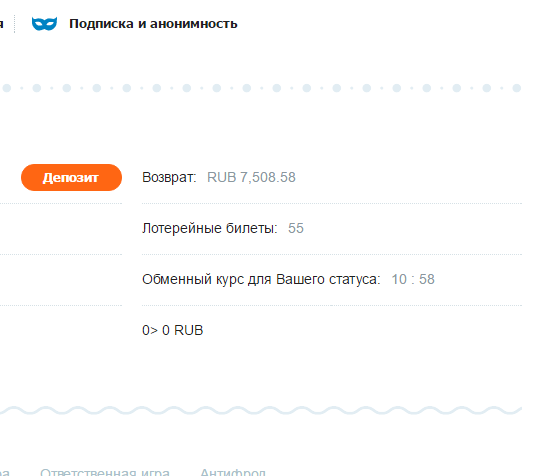Click the dotted circles divider line

[261, 88]
